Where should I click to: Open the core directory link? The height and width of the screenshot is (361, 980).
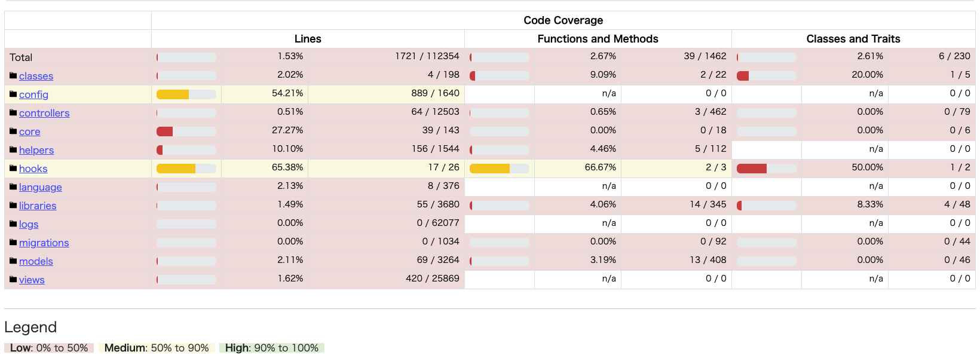coord(30,131)
